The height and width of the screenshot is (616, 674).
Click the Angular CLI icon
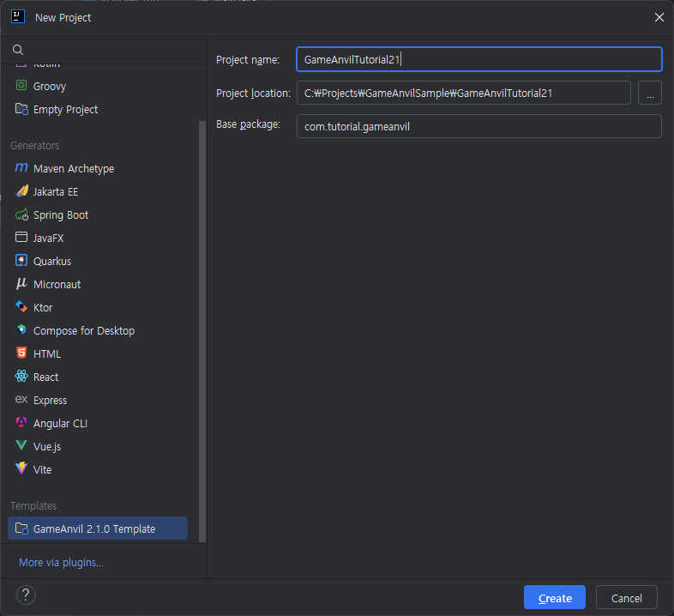click(21, 424)
